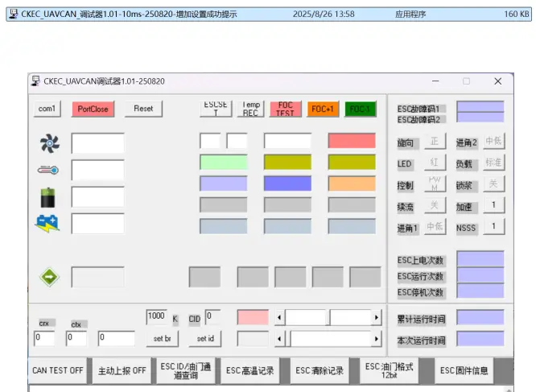Open ESC高温记录 high temperature records

pos(249,370)
